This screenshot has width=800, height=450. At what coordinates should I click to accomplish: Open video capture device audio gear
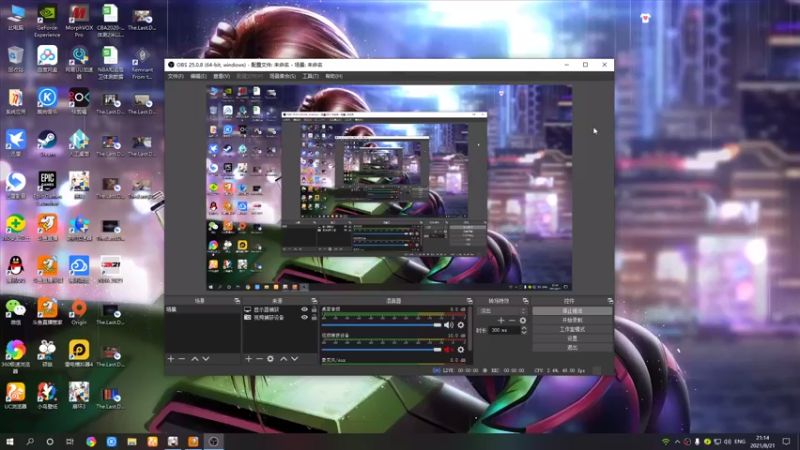[x=461, y=349]
